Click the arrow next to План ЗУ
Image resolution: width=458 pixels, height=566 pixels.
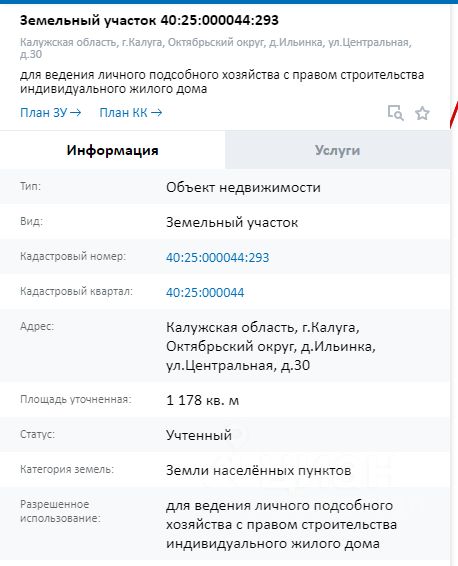click(75, 113)
